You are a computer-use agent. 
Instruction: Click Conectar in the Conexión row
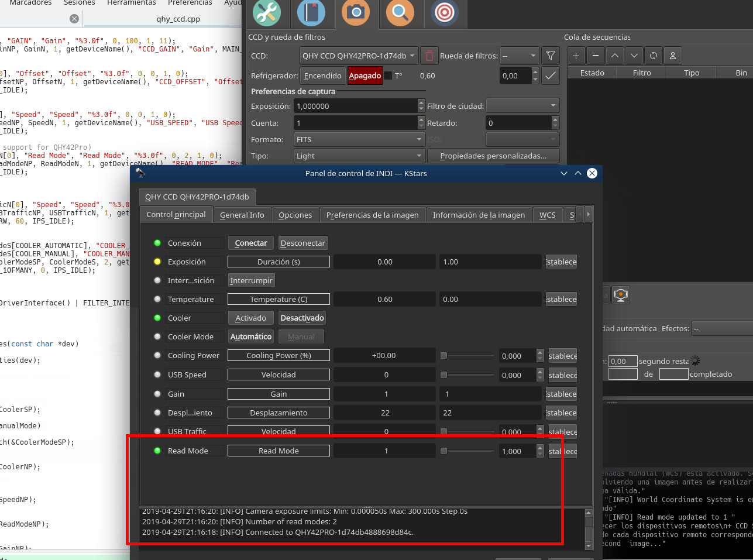pos(251,243)
